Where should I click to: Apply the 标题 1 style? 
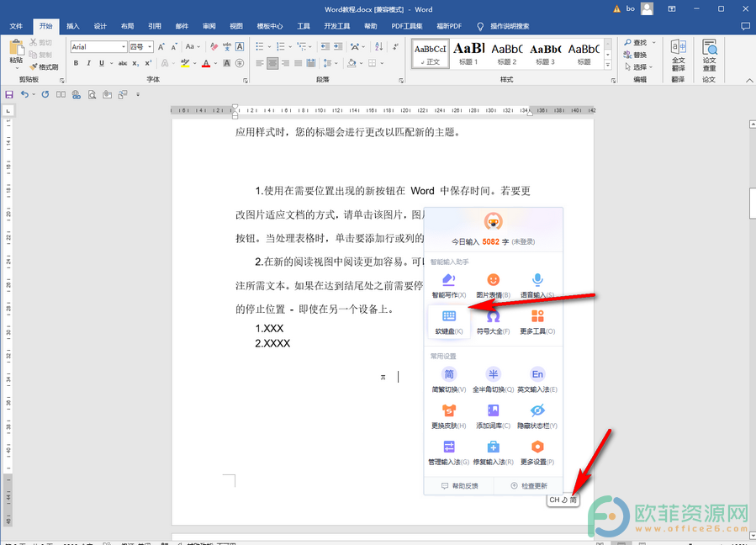coord(468,54)
